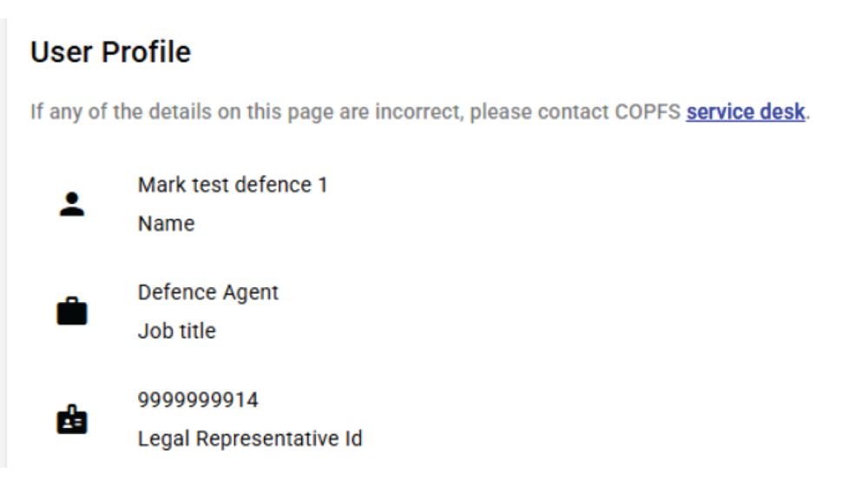This screenshot has height=486, width=868.
Task: Click the person icon beside Name
Action: 71,205
